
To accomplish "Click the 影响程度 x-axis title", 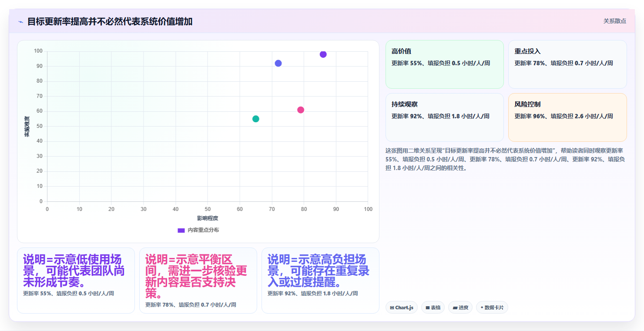I will pos(208,218).
